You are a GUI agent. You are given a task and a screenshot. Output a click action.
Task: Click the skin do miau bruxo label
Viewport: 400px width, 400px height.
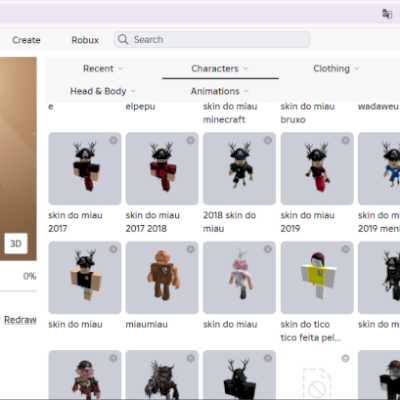(x=307, y=113)
